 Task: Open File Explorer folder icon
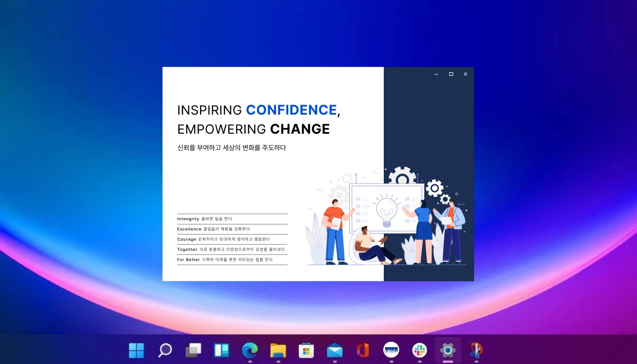(x=278, y=350)
